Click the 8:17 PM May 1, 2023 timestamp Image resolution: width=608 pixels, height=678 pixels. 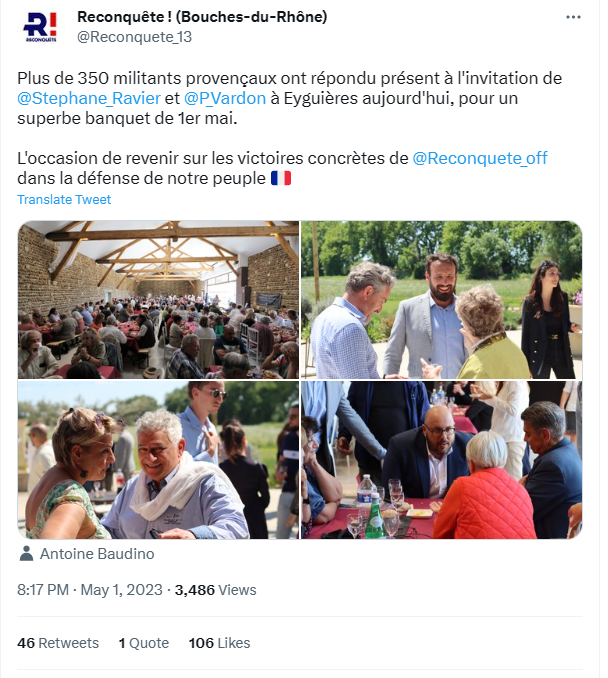pos(90,590)
